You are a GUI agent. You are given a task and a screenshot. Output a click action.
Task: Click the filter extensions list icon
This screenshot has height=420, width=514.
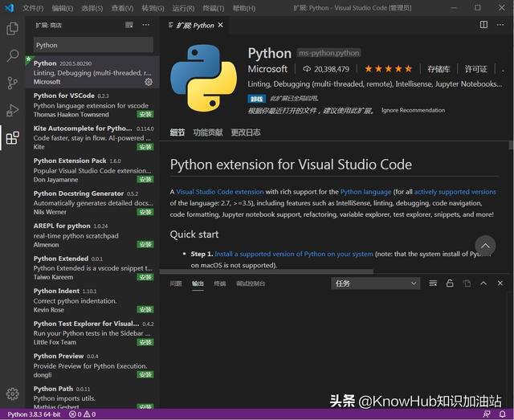click(129, 25)
